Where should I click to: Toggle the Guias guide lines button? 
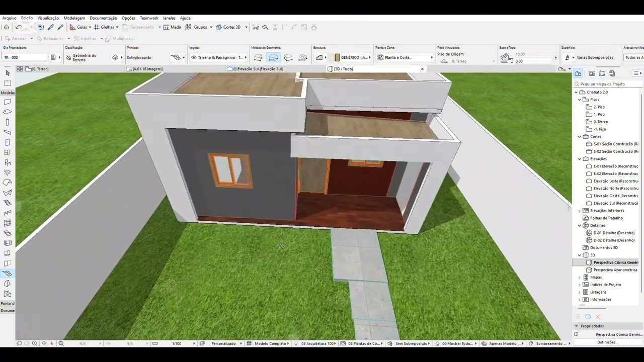78,27
